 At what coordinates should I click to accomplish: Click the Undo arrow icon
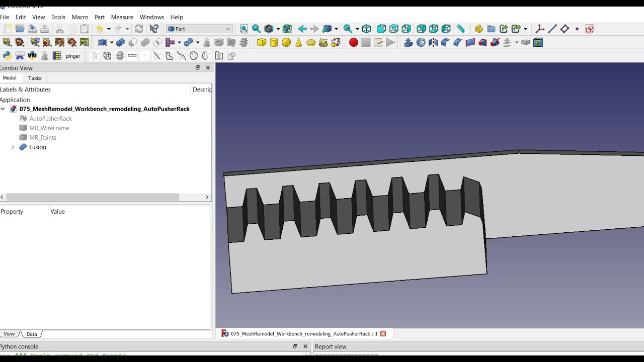(x=100, y=29)
